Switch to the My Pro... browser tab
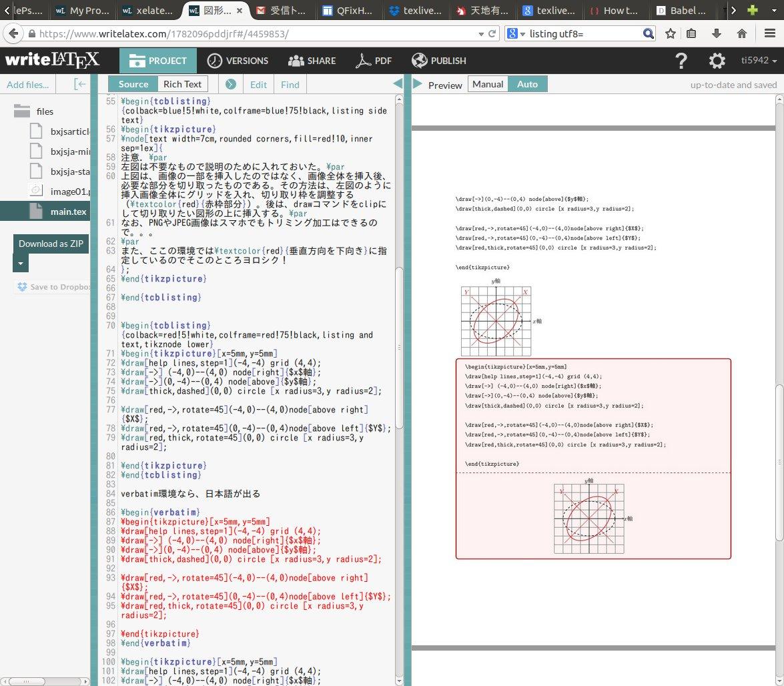The width and height of the screenshot is (784, 686). point(83,10)
